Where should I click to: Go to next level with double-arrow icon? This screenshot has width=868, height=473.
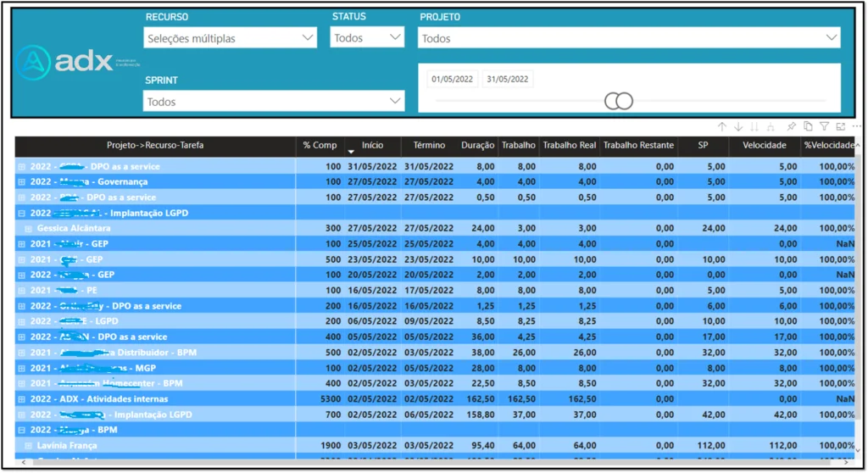[754, 126]
